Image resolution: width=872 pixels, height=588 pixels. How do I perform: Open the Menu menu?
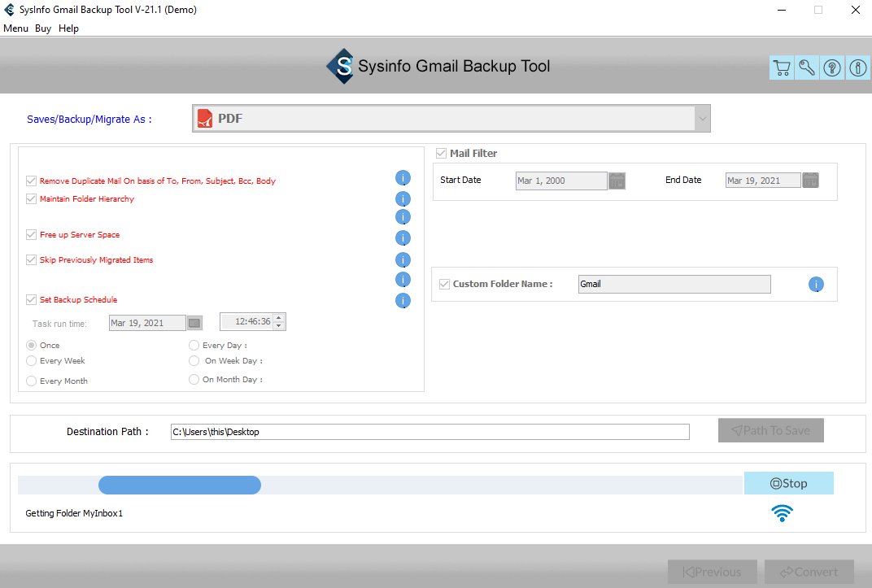point(15,28)
